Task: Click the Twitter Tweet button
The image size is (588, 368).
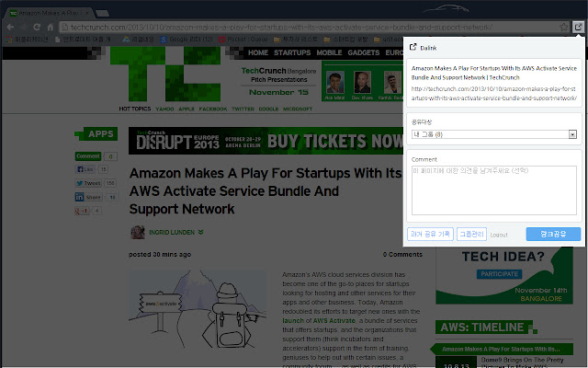Action: (x=88, y=183)
